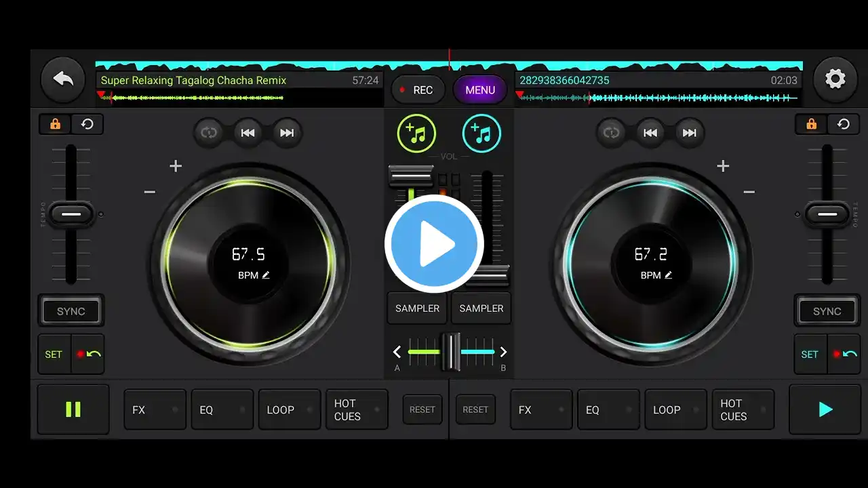Select track title 282938366042735
868x488 pixels.
(564, 80)
